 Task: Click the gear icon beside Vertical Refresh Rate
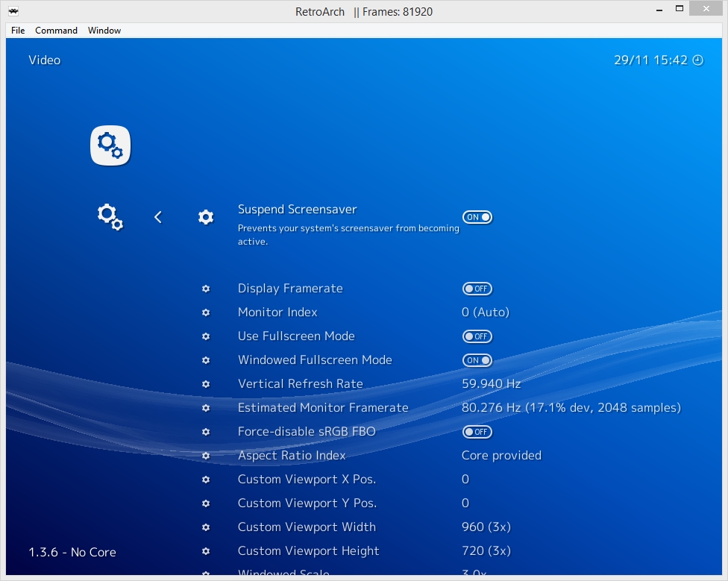pos(206,384)
